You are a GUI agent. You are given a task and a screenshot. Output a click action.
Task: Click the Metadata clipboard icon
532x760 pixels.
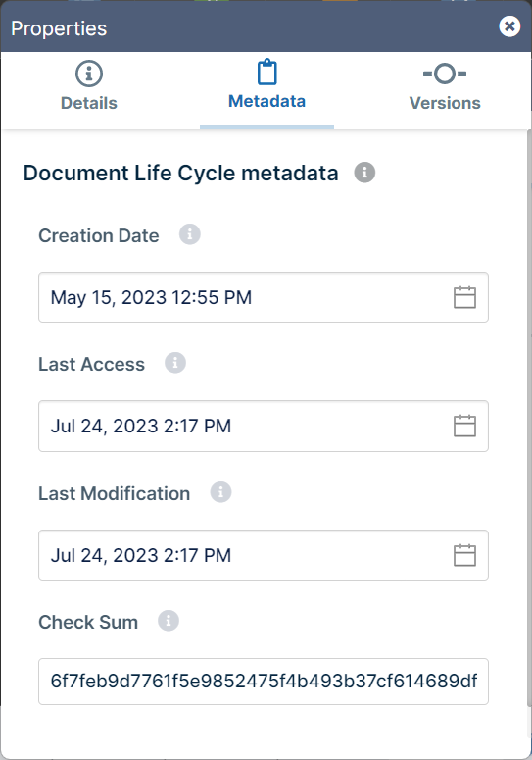click(x=266, y=73)
